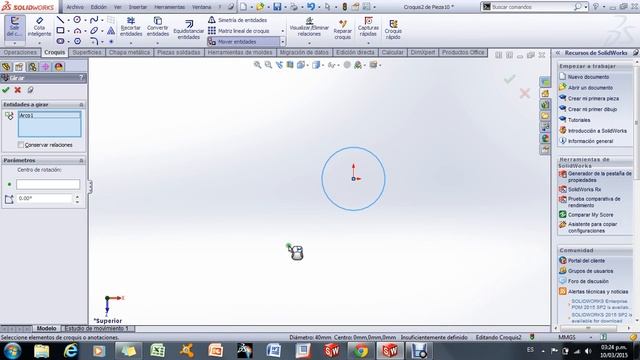
Task: Confirm sketch with the faded checkmark in the graphics corner
Action: tap(509, 79)
